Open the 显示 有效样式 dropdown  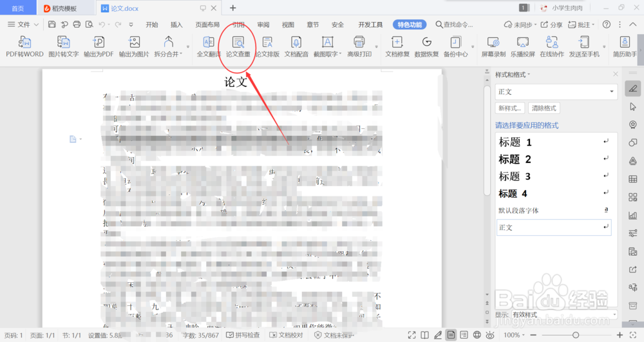(x=565, y=314)
